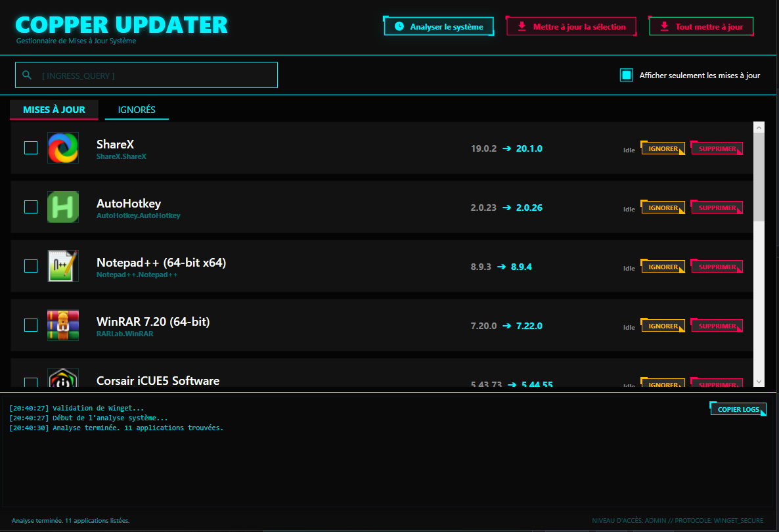Click the RARLab.WinRAR package ID
Image resolution: width=779 pixels, height=532 pixels.
point(125,334)
